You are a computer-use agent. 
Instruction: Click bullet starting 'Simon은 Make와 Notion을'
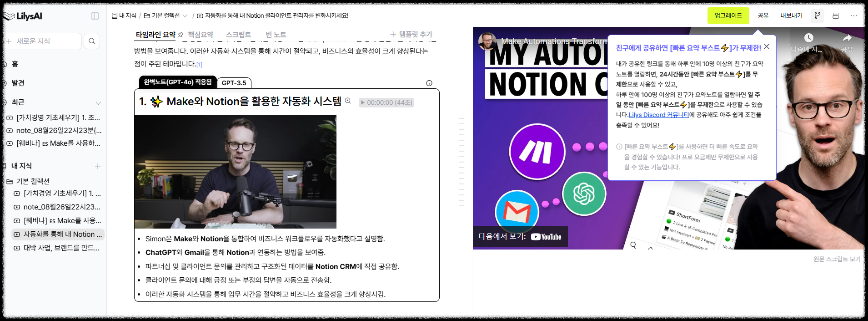click(265, 239)
